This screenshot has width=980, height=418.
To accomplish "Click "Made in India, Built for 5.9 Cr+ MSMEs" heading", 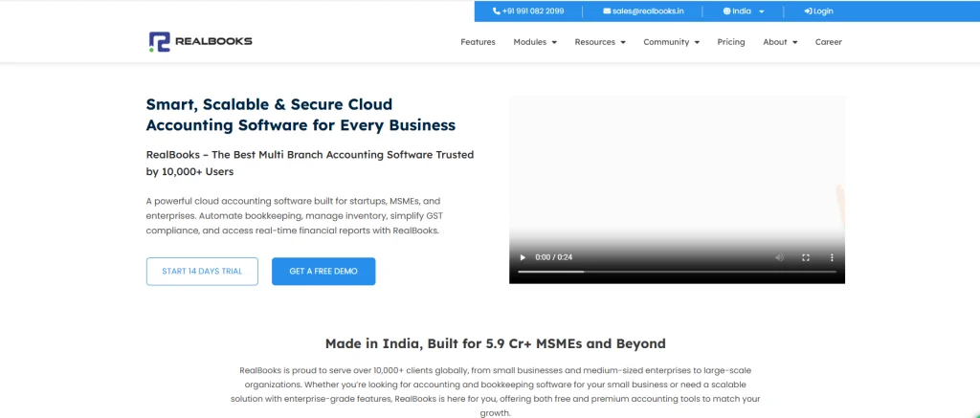I will pyautogui.click(x=495, y=343).
